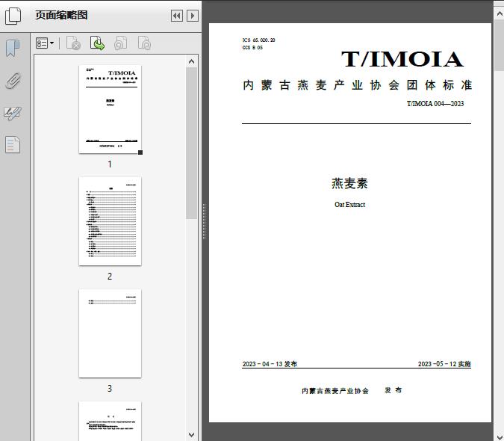Rotate pages counterclockwise icon
504x441 pixels.
click(120, 43)
